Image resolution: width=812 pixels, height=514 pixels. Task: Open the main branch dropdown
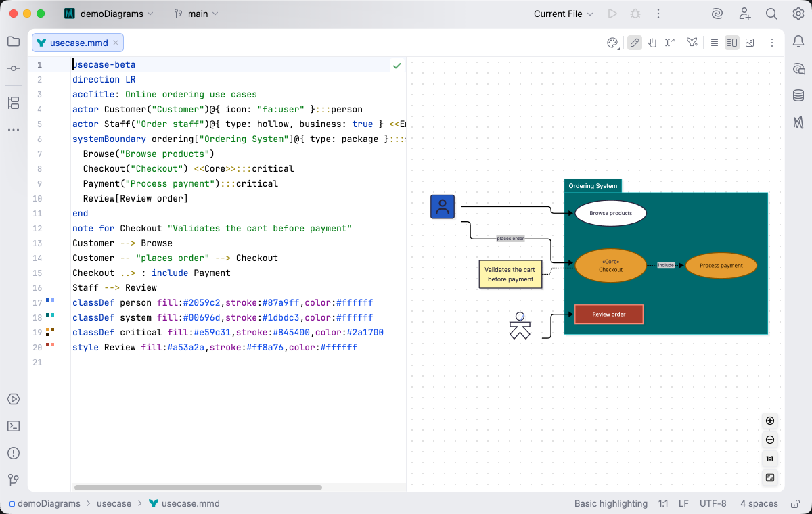[x=196, y=14]
